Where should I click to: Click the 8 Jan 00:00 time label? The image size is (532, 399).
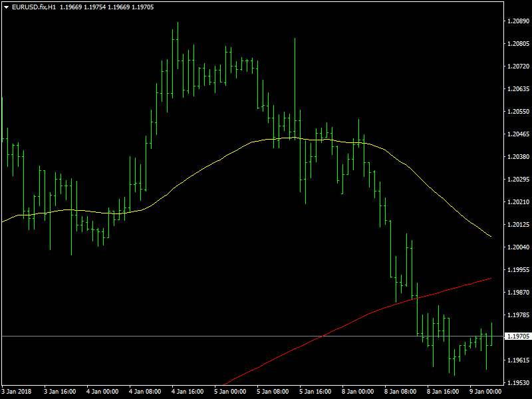[358, 392]
